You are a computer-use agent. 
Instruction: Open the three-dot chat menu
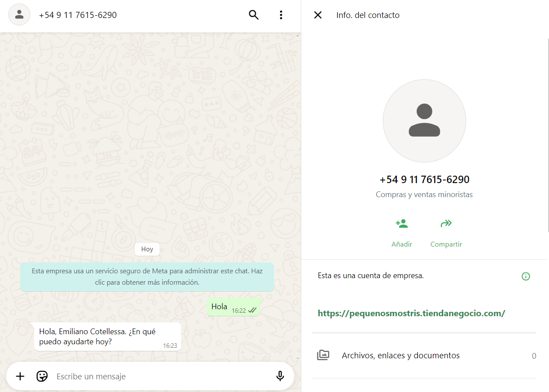tap(281, 15)
